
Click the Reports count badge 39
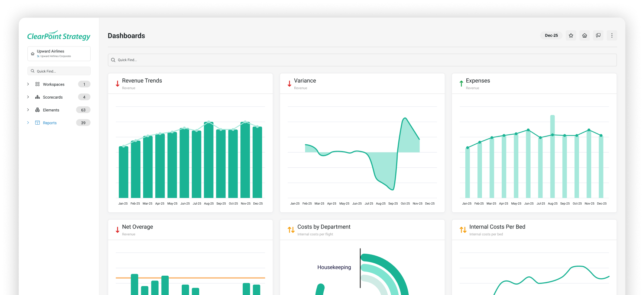tap(83, 123)
